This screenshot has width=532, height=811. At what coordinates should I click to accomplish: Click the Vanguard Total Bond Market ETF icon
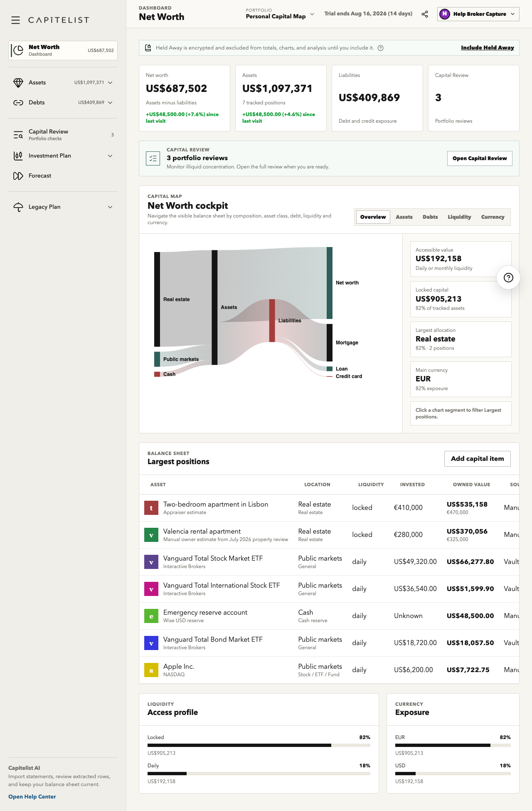click(x=151, y=643)
